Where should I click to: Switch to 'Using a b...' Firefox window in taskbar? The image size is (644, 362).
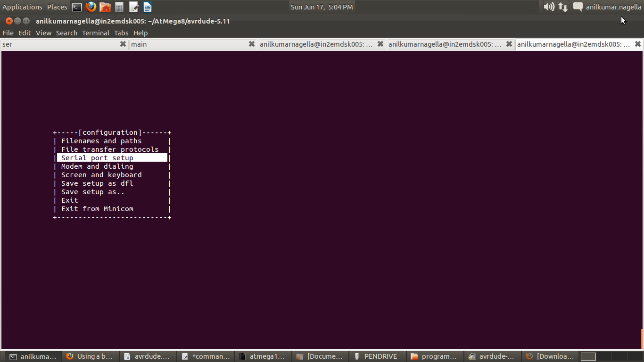pos(90,356)
